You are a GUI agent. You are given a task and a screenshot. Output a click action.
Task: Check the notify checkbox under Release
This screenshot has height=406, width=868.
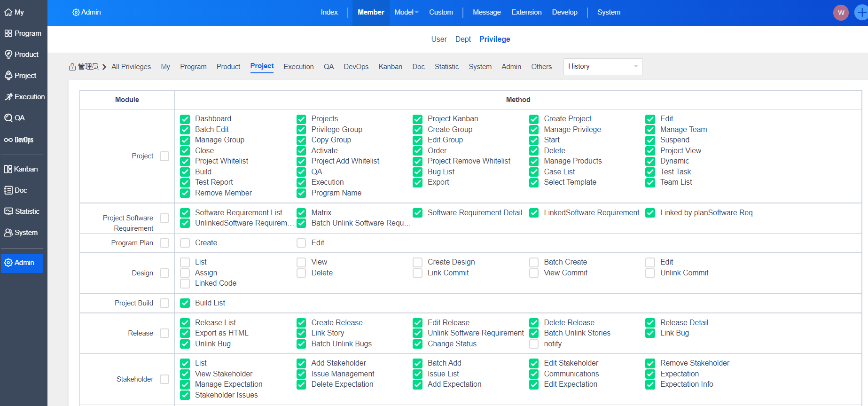click(534, 344)
